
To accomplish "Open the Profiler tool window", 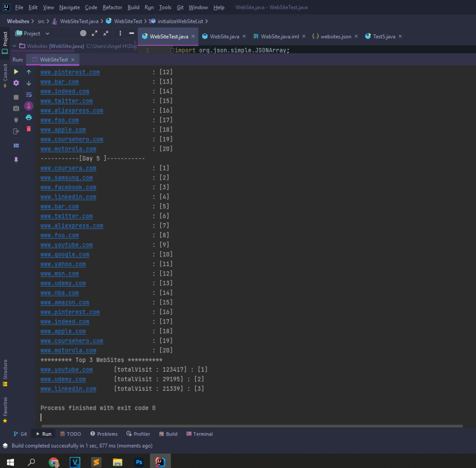I will [x=138, y=434].
